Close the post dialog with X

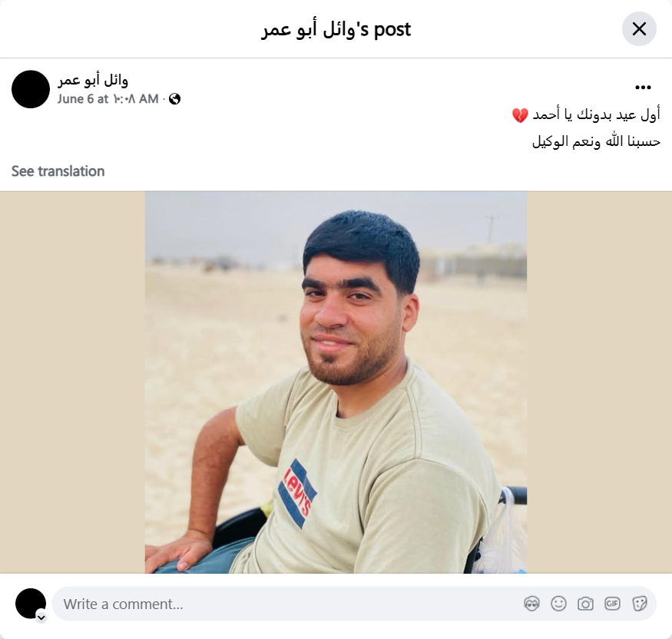pyautogui.click(x=639, y=28)
